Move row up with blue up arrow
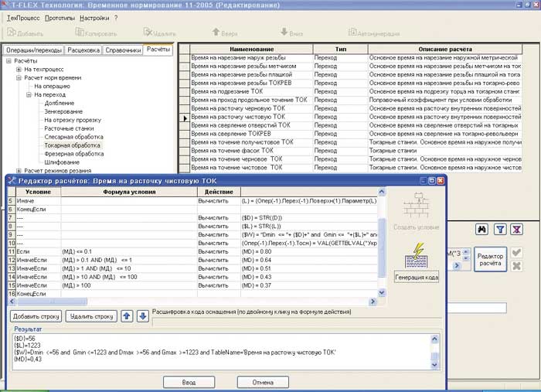The height and width of the screenshot is (392, 541). 128,315
